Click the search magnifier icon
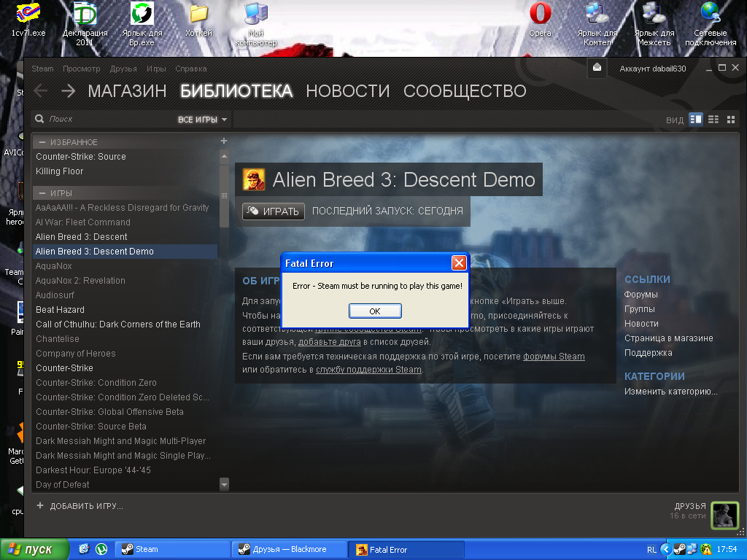Image resolution: width=747 pixels, height=560 pixels. pyautogui.click(x=39, y=119)
